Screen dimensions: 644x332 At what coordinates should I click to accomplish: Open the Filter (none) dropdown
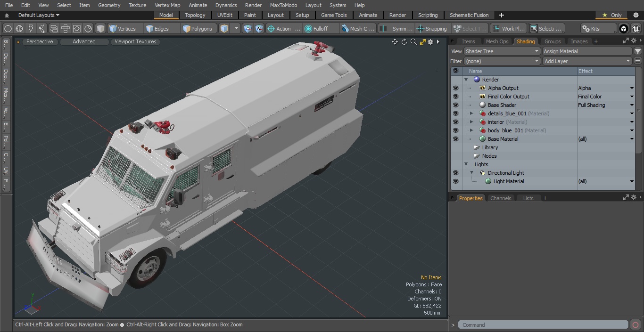tap(502, 61)
